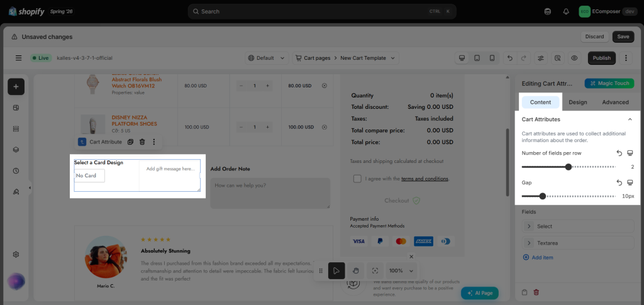Add a new field item
This screenshot has height=305, width=644.
click(538, 257)
